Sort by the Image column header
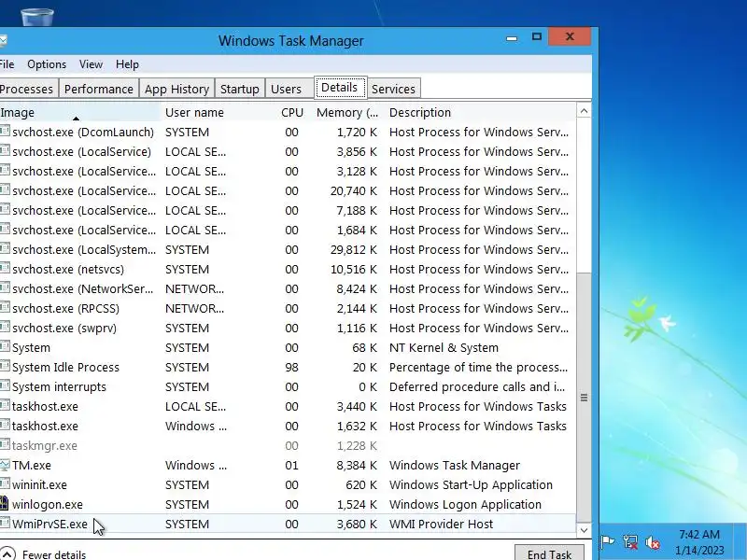 pyautogui.click(x=80, y=112)
